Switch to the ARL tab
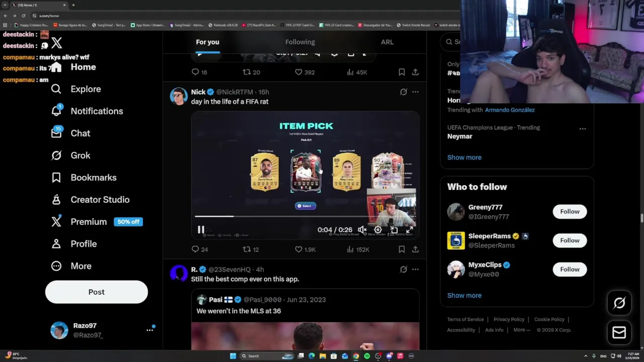Screen dimensions: 644x362 pyautogui.click(x=387, y=42)
